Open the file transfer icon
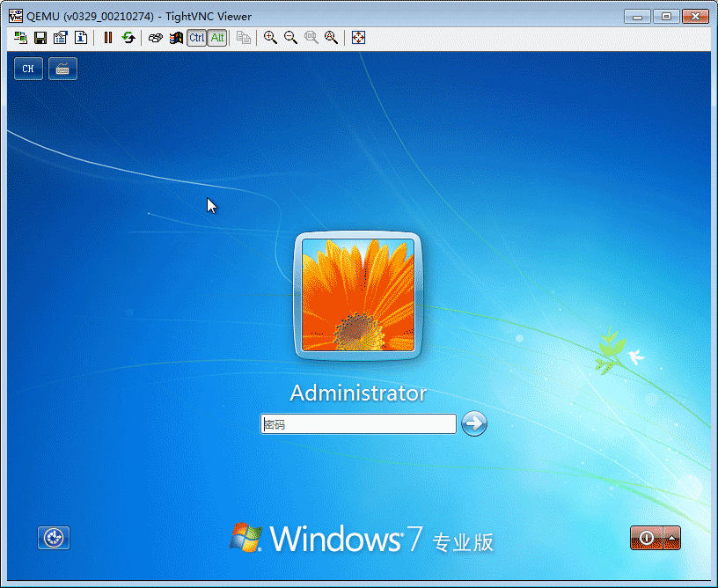This screenshot has height=588, width=718. point(244,38)
